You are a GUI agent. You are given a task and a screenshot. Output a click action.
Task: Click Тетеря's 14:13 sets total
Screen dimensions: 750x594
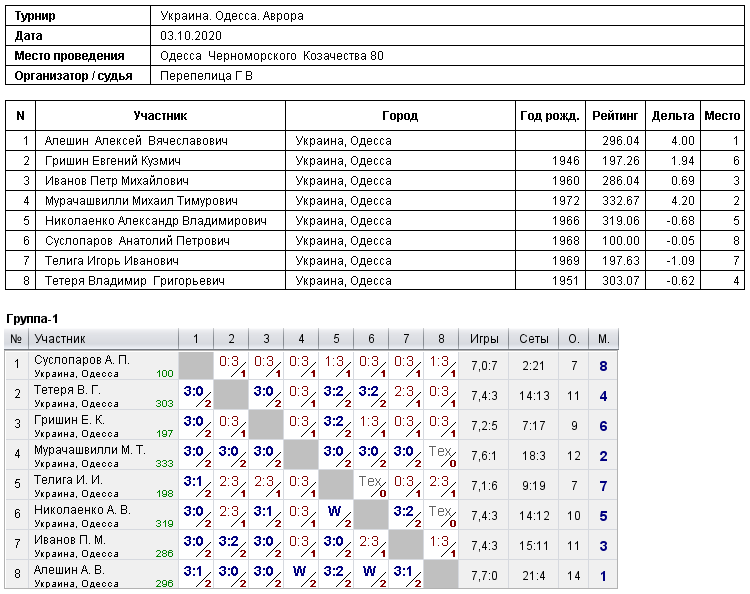(x=534, y=396)
